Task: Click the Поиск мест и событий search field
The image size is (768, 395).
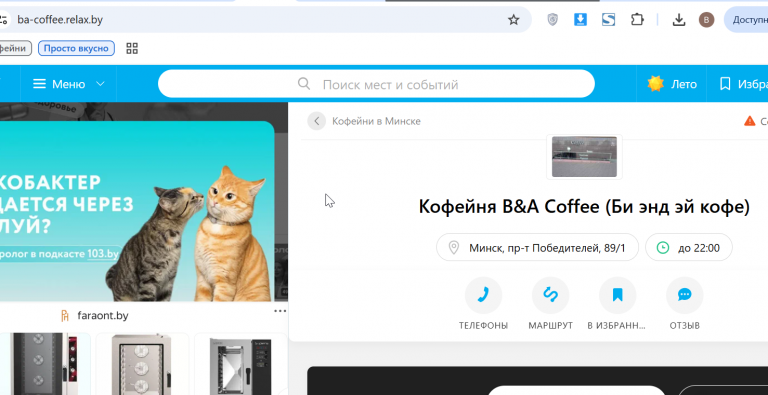Action: [x=376, y=84]
